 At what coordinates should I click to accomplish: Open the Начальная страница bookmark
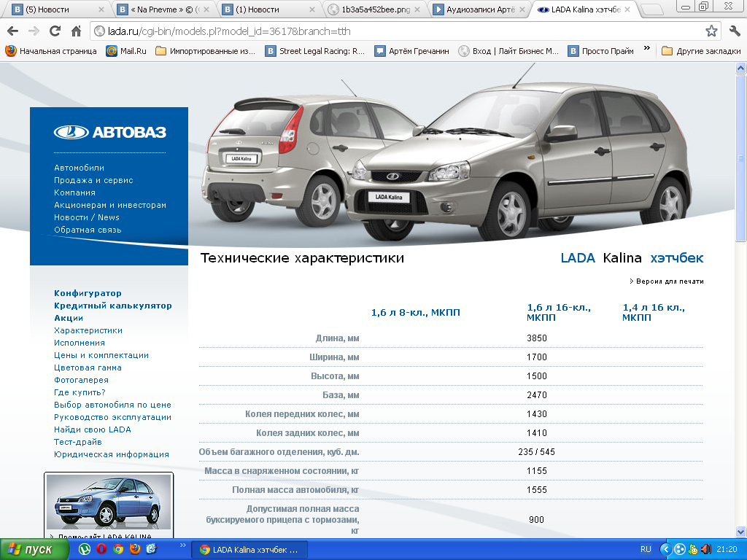pyautogui.click(x=51, y=51)
